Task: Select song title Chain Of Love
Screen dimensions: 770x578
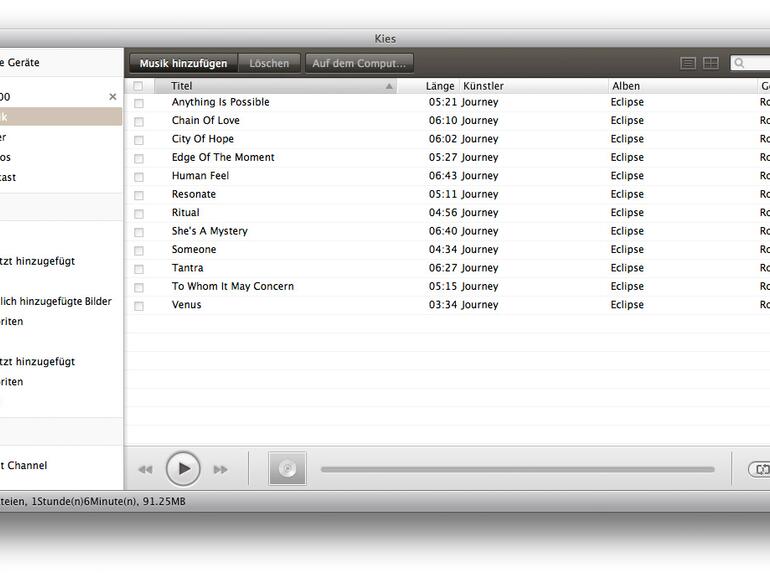Action: 206,120
